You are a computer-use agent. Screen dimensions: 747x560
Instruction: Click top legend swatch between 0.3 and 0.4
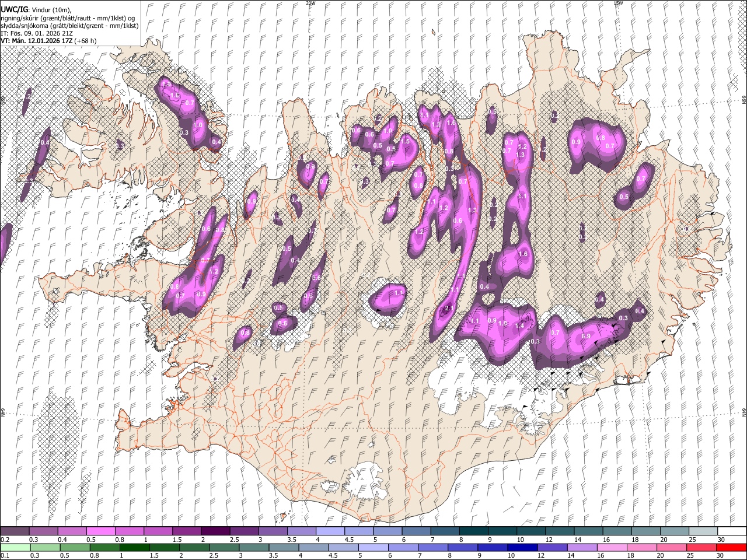coord(44,531)
